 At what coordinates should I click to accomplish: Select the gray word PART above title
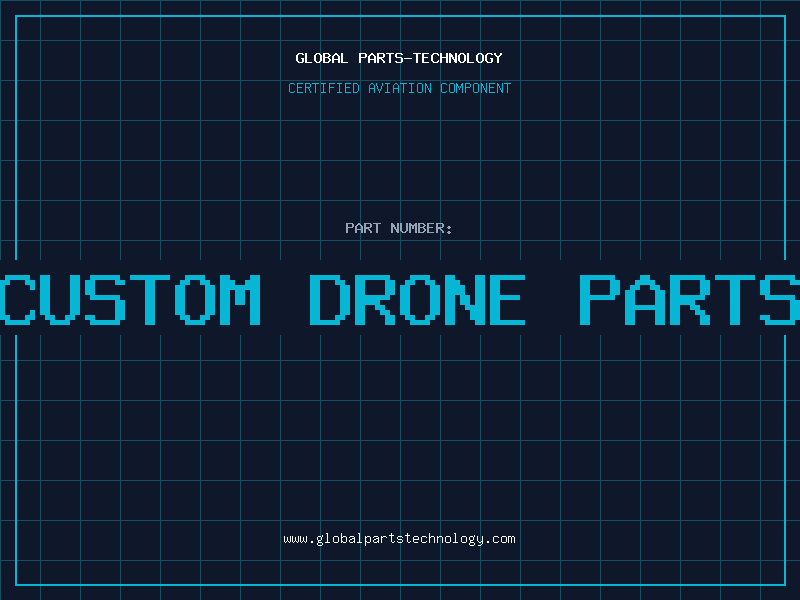pos(363,228)
